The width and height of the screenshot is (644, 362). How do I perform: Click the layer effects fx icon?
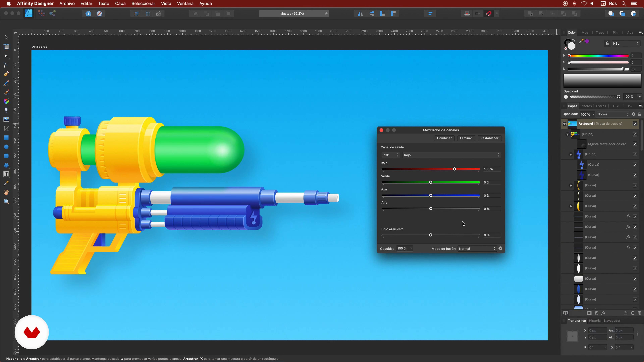coord(603,313)
